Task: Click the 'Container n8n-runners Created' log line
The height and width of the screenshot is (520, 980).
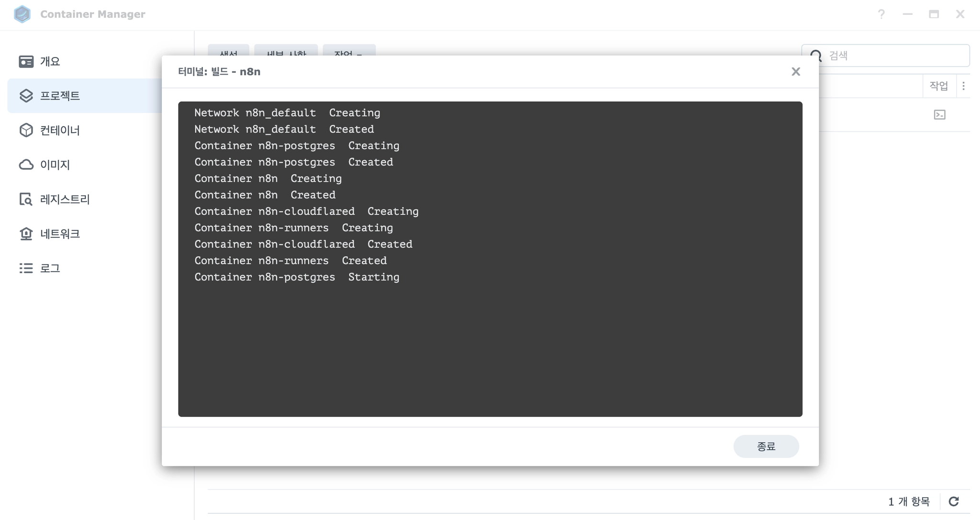Action: (x=290, y=261)
